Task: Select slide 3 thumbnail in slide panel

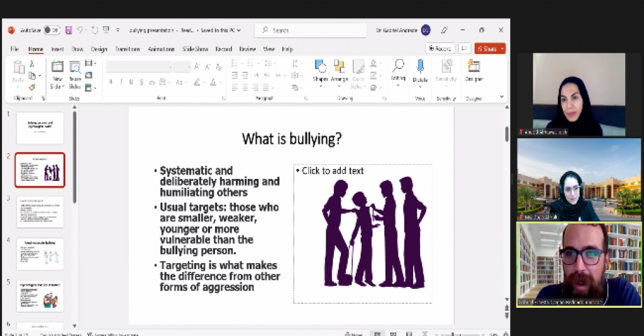Action: tap(40, 212)
